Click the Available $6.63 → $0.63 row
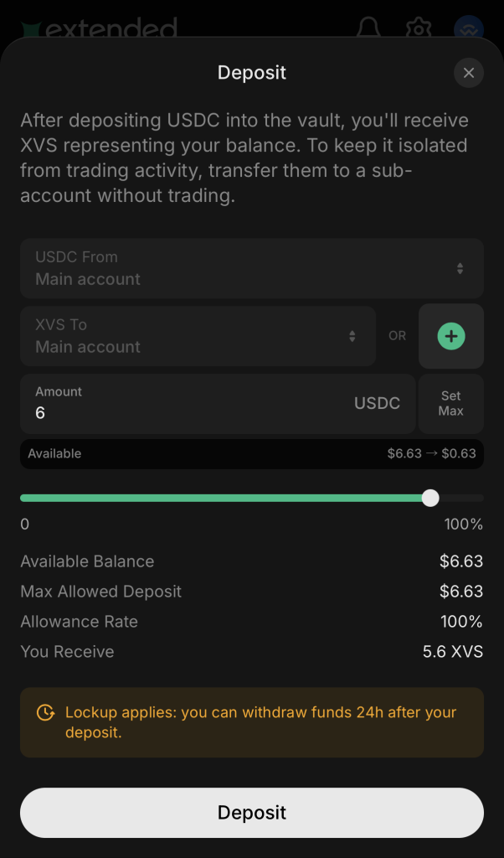This screenshot has width=504, height=858. click(251, 453)
